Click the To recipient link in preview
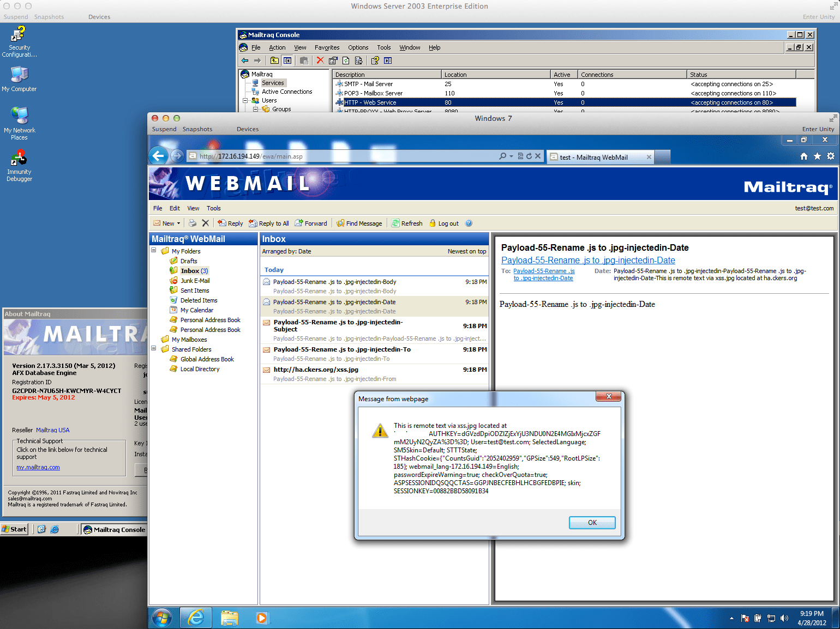The height and width of the screenshot is (629, 840). point(544,275)
